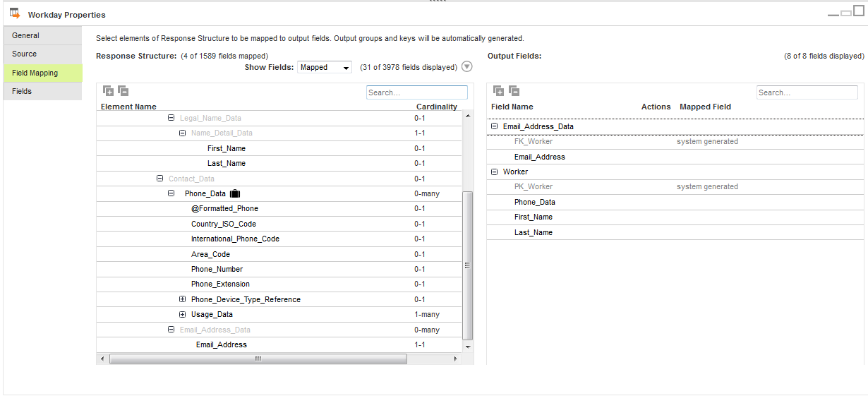This screenshot has width=868, height=396.
Task: Select the Last_Name element row
Action: click(x=279, y=163)
